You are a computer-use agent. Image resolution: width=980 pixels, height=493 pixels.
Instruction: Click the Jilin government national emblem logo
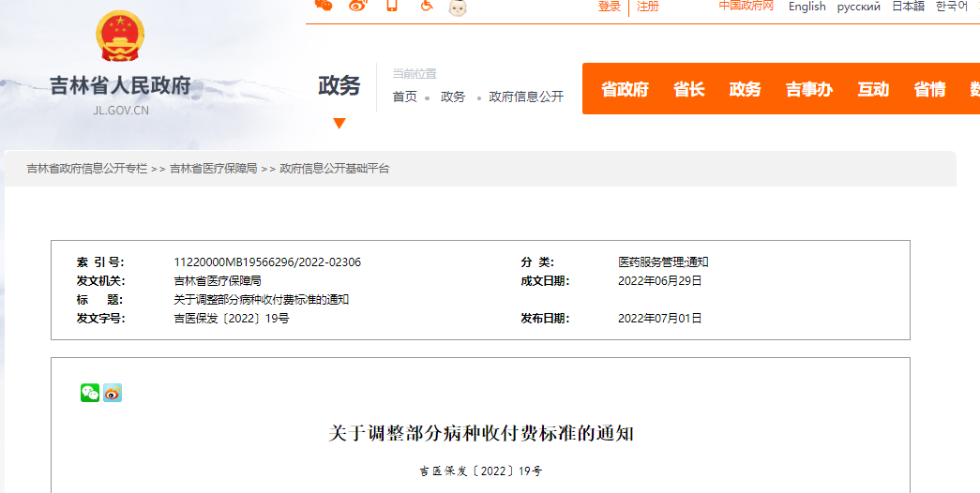pyautogui.click(x=119, y=37)
